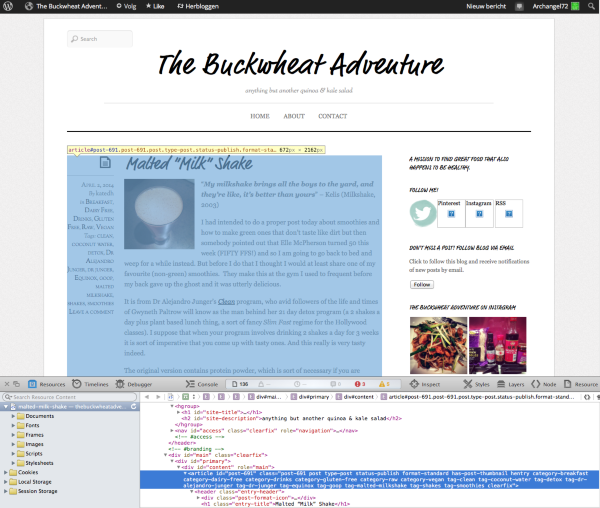Screen dimensions: 600x508
Task: Select the article#post-691 breadcrumb item
Action: [478, 397]
